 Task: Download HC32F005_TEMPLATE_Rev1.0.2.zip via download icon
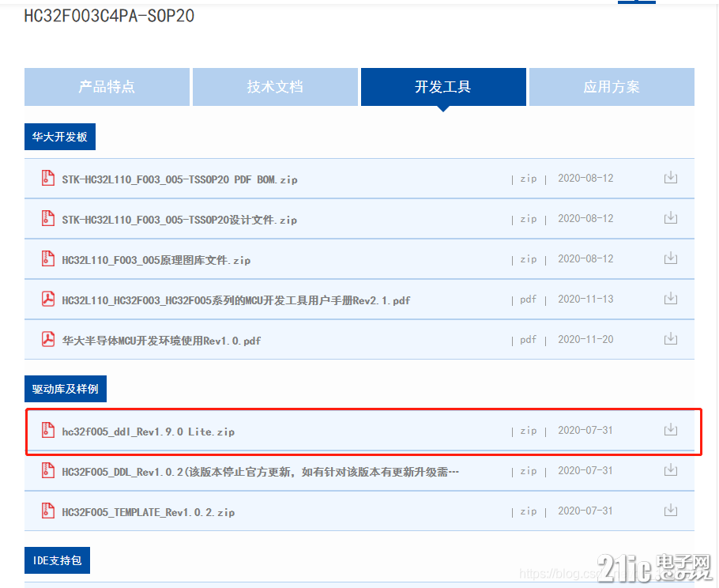coord(670,510)
